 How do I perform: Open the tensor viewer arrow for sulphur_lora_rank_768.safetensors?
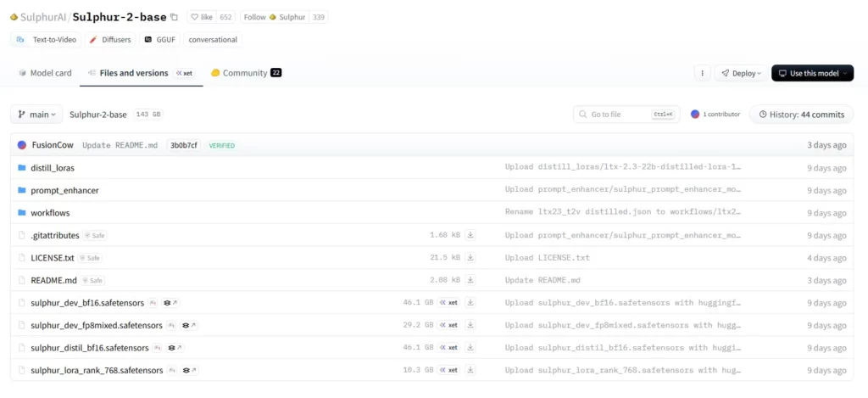tap(189, 370)
